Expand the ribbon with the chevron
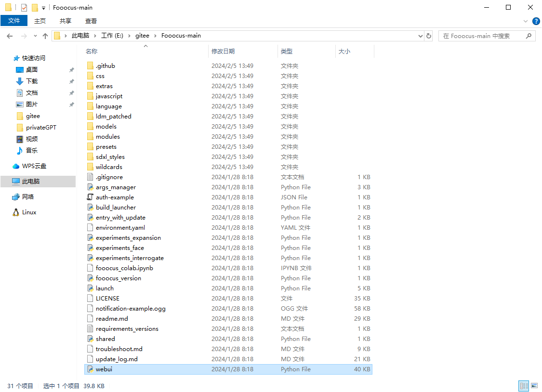The image size is (542, 392). click(526, 21)
